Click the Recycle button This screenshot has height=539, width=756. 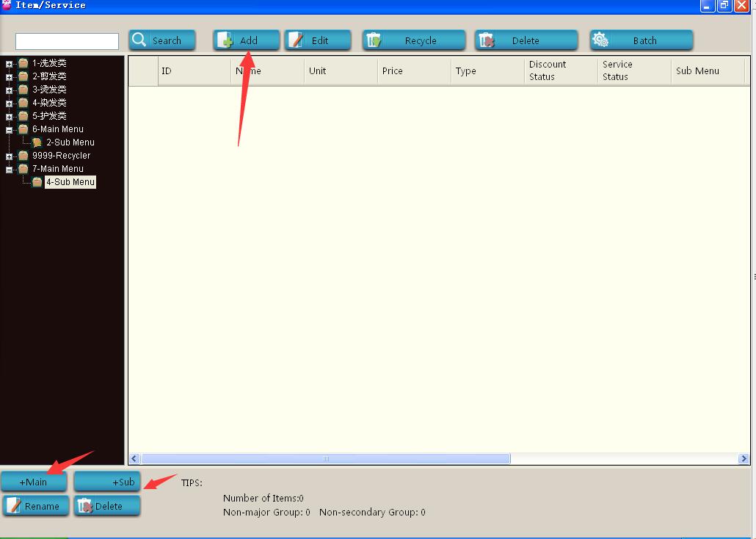tap(414, 40)
